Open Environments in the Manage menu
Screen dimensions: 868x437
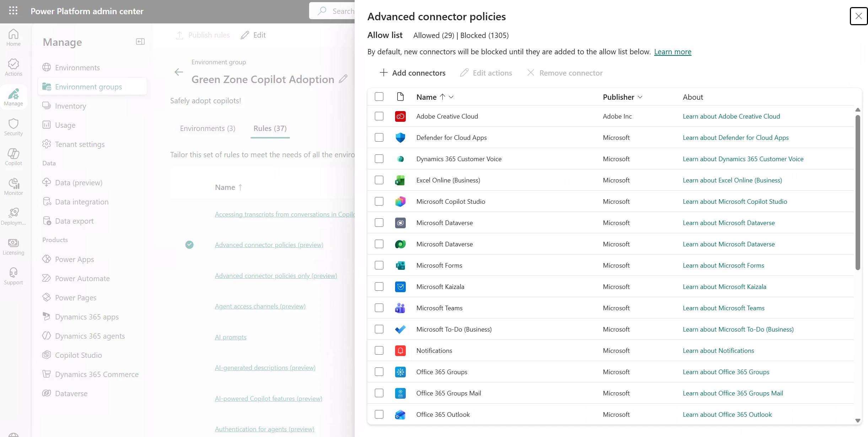[x=92, y=67]
